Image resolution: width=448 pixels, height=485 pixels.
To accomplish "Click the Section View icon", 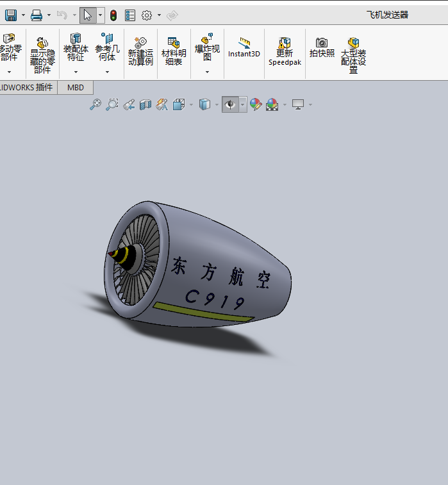I will (x=145, y=104).
